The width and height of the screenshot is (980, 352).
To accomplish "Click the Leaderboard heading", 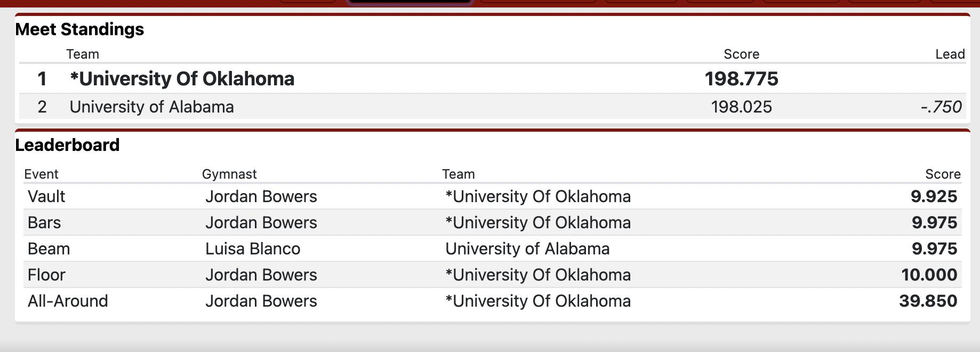I will (67, 145).
